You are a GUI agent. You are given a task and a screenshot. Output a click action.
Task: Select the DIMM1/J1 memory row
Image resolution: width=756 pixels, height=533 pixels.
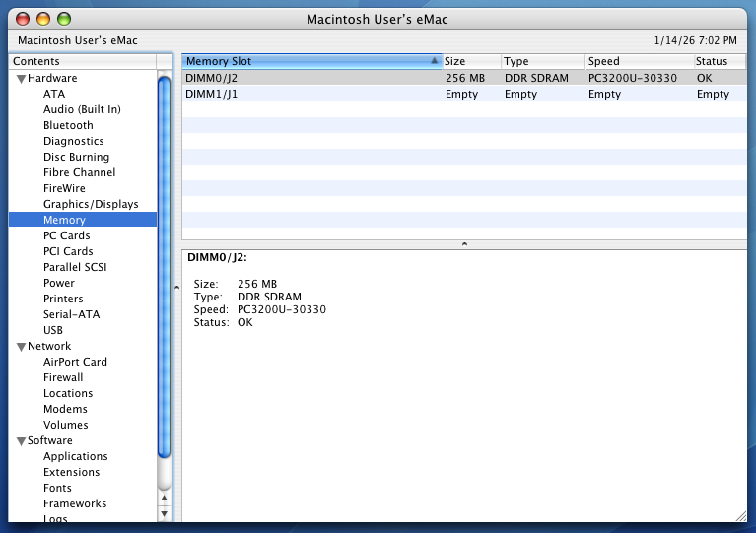pos(464,94)
